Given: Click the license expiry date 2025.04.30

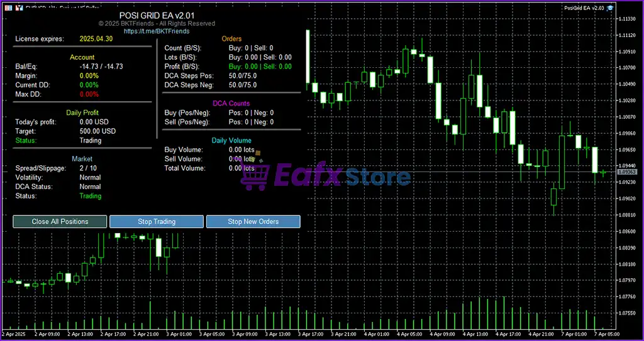Looking at the screenshot, I should (x=96, y=39).
